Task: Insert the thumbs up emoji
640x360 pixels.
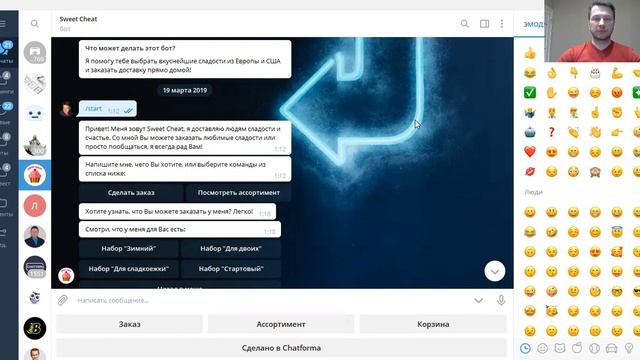Action: tap(530, 53)
